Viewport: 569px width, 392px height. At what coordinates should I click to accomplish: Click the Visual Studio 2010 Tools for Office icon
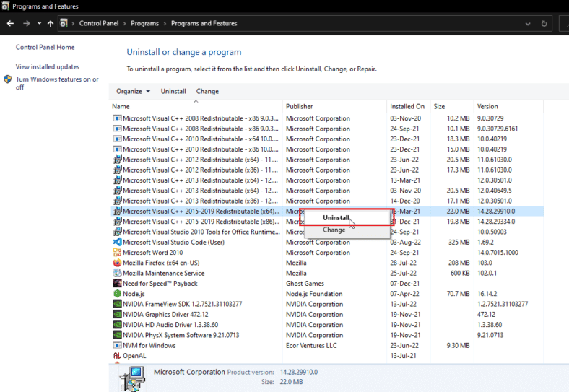[x=117, y=232]
